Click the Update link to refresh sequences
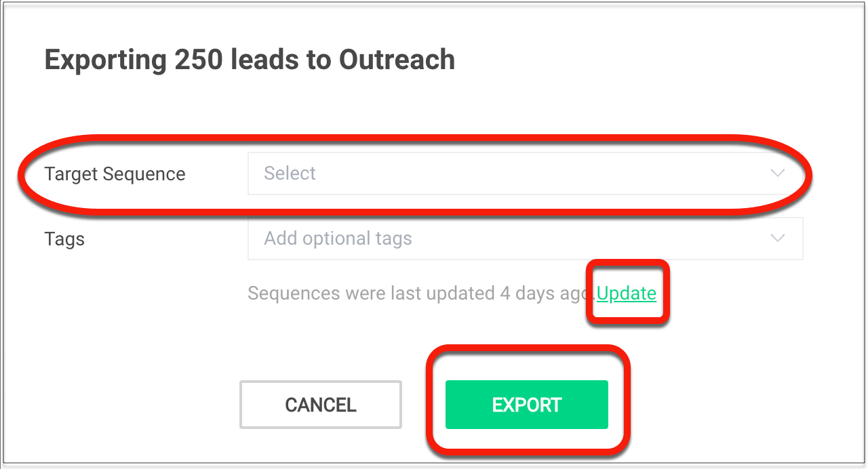Screen dimensions: 868x469 [x=627, y=293]
